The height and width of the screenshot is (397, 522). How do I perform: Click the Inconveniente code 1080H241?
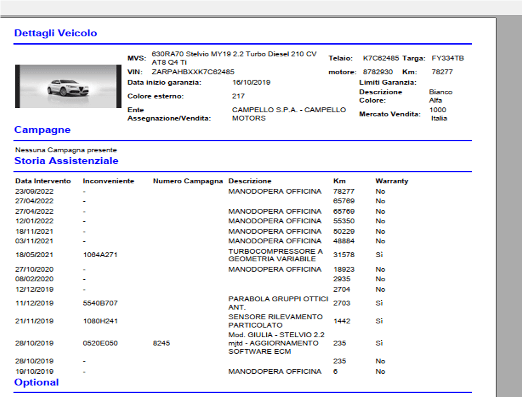click(100, 321)
